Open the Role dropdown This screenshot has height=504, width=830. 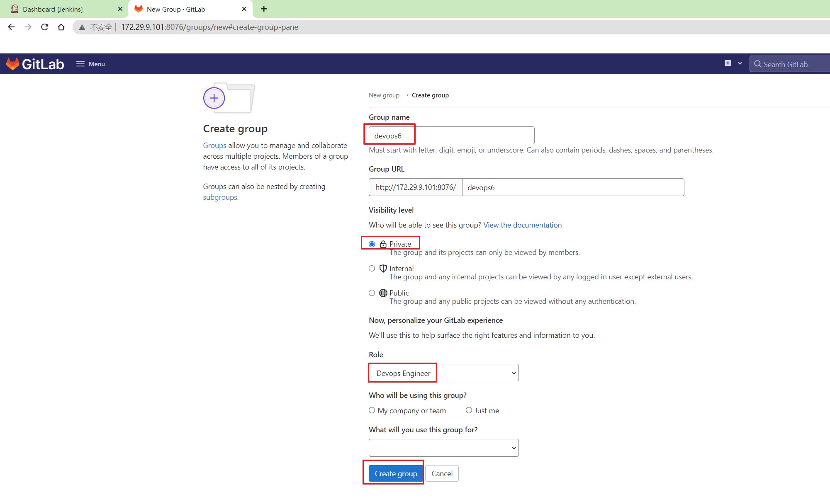443,373
